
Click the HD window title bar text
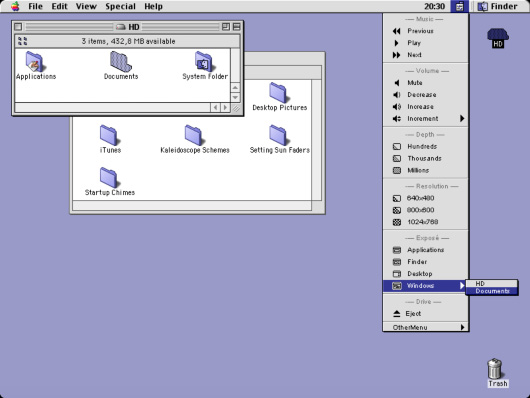point(134,27)
